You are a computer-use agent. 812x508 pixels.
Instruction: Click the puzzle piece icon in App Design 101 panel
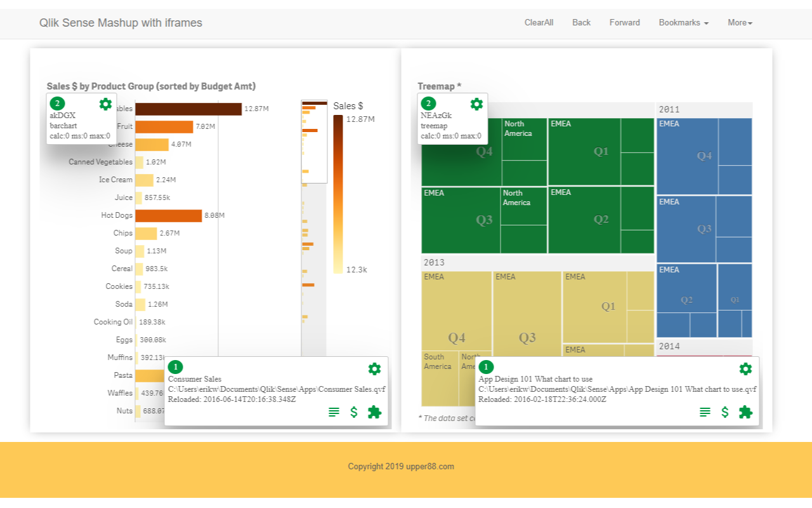pyautogui.click(x=746, y=412)
